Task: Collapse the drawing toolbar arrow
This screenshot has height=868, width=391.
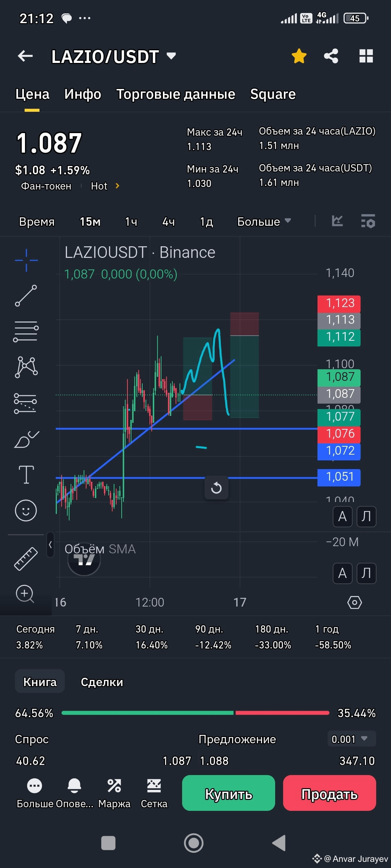Action: (50, 544)
